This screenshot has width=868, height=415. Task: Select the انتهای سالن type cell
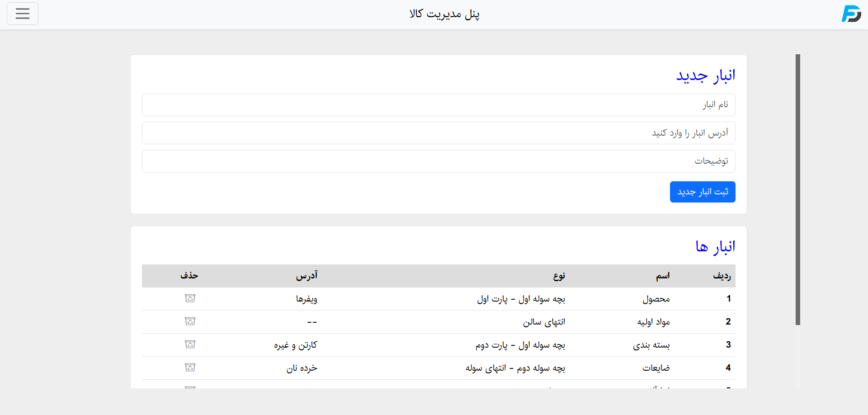coord(544,322)
